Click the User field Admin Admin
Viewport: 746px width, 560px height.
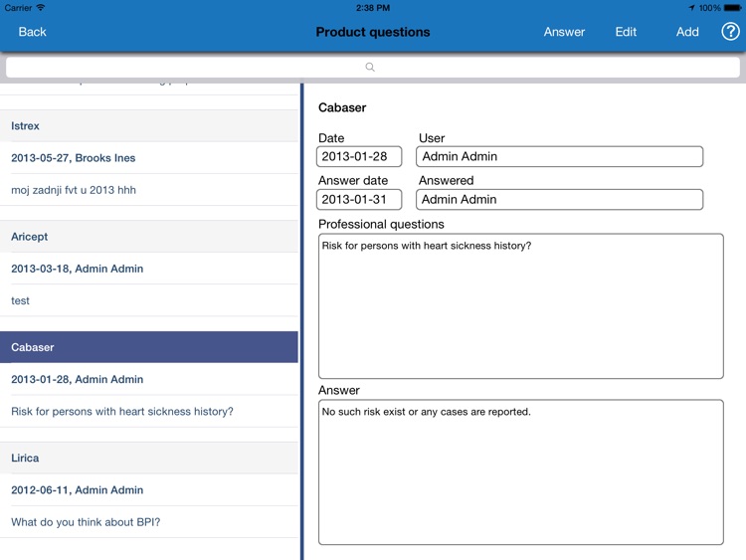[559, 156]
